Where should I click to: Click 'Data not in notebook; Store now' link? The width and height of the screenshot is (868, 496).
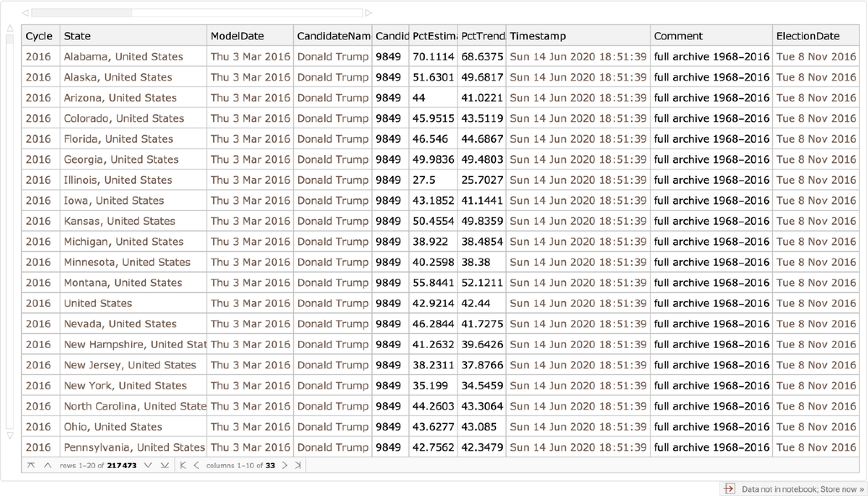tap(802, 489)
